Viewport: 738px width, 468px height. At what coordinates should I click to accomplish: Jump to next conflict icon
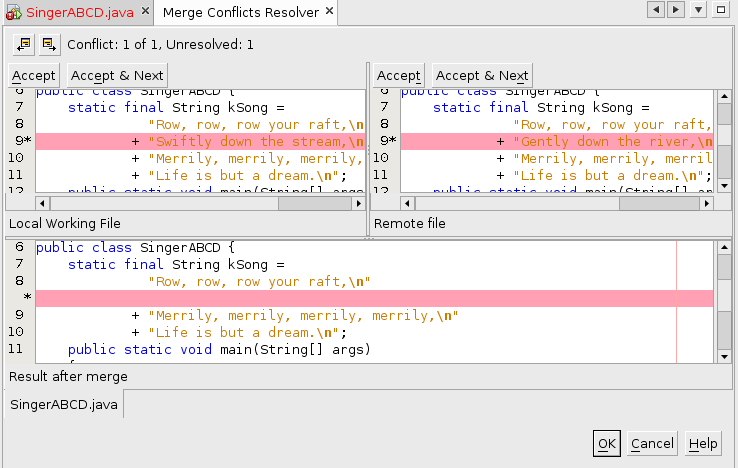pos(48,44)
